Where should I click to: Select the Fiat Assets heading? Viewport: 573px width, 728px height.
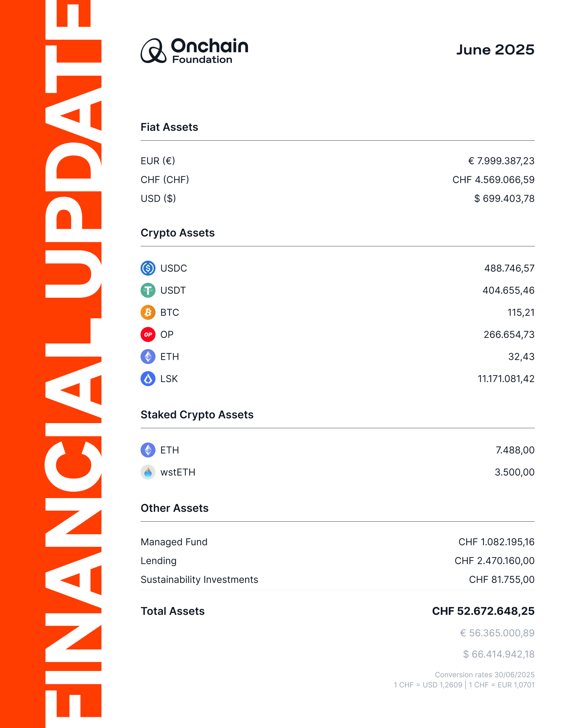pos(170,127)
